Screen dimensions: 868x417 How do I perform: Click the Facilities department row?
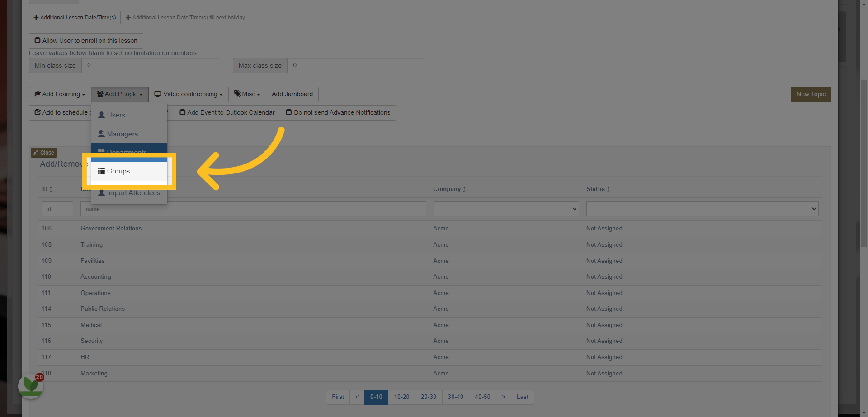click(x=430, y=261)
